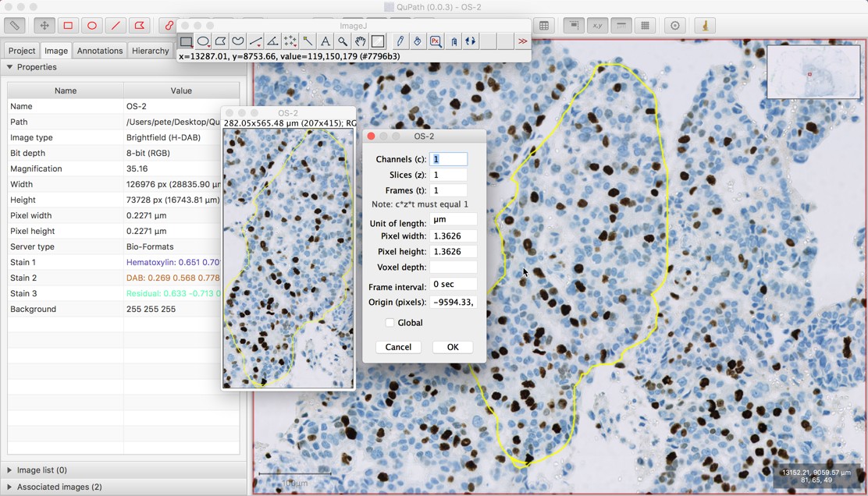Click the ImageJ OS-2 image window canvas
The width and height of the screenshot is (868, 496).
[x=288, y=258]
